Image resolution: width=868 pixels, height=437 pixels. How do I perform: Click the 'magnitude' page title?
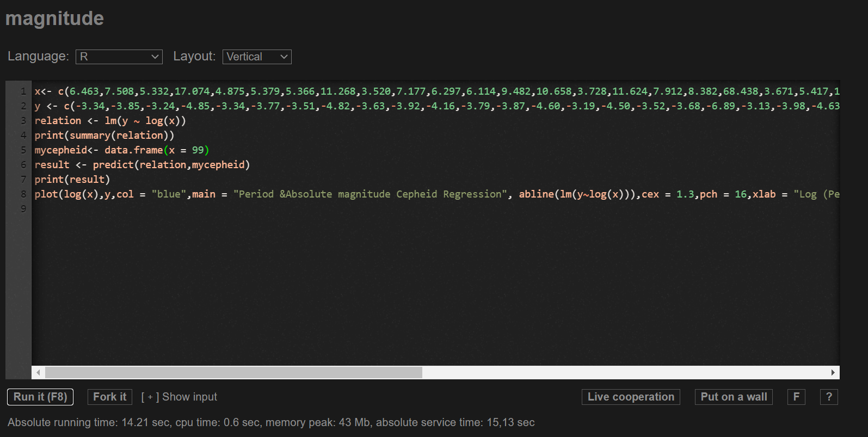54,19
